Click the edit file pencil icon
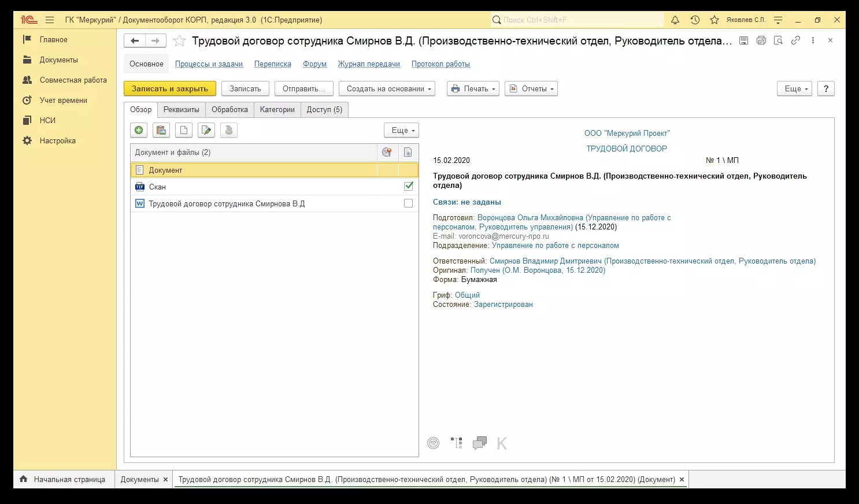Viewport: 859px width, 504px height. coord(206,130)
